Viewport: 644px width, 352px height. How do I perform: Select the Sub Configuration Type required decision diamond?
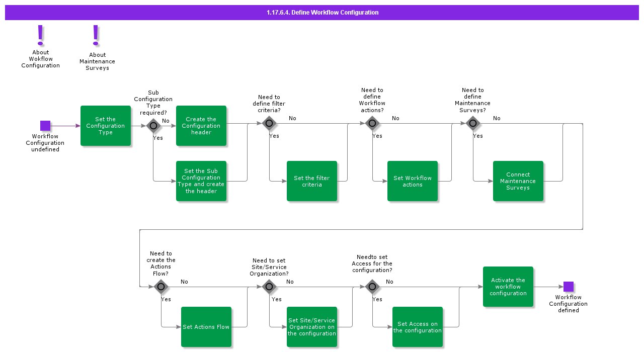[x=153, y=126]
